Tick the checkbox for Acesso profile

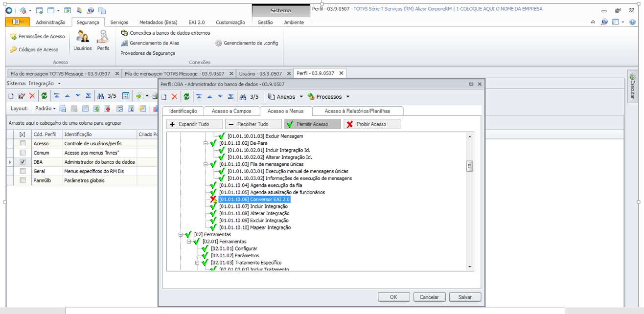click(x=23, y=143)
